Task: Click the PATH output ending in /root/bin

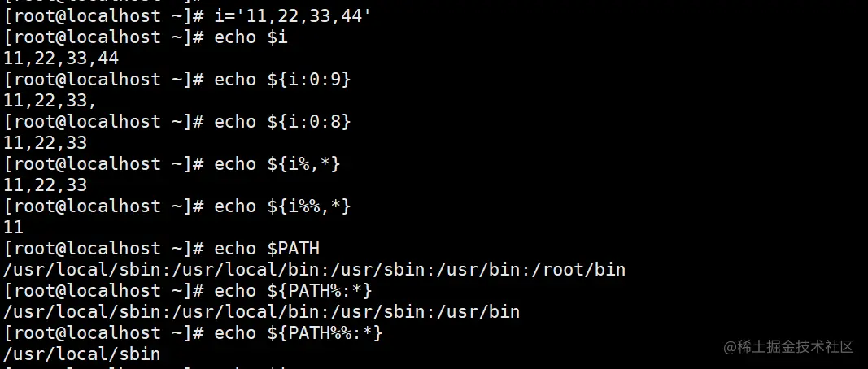Action: click(x=314, y=269)
